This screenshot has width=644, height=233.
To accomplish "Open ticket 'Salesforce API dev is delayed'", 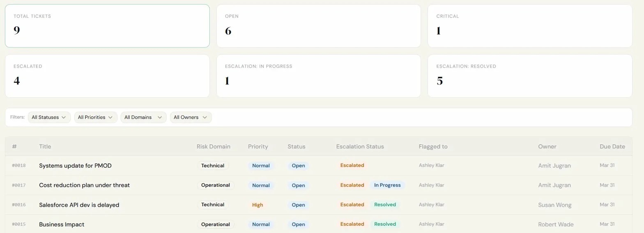I will pyautogui.click(x=79, y=205).
